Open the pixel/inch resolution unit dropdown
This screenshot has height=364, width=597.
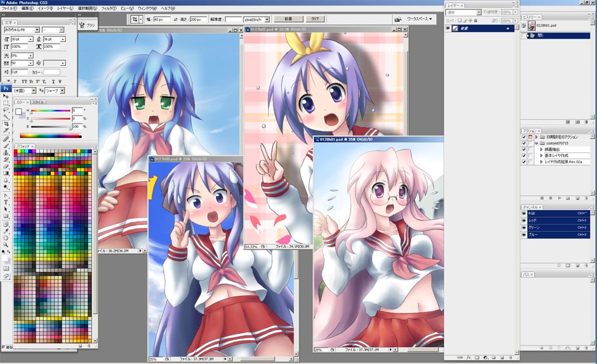(267, 19)
